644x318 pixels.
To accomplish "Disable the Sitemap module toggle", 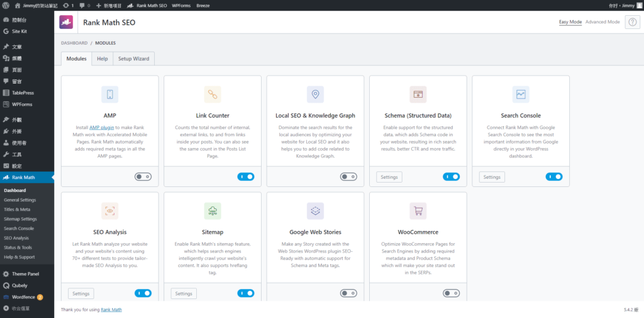I will [x=246, y=293].
